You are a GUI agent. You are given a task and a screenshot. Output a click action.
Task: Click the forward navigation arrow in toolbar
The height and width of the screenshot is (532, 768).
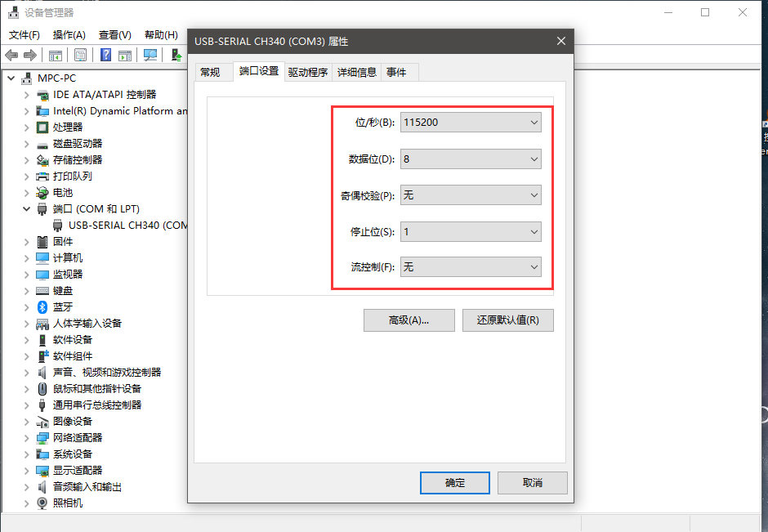(29, 55)
